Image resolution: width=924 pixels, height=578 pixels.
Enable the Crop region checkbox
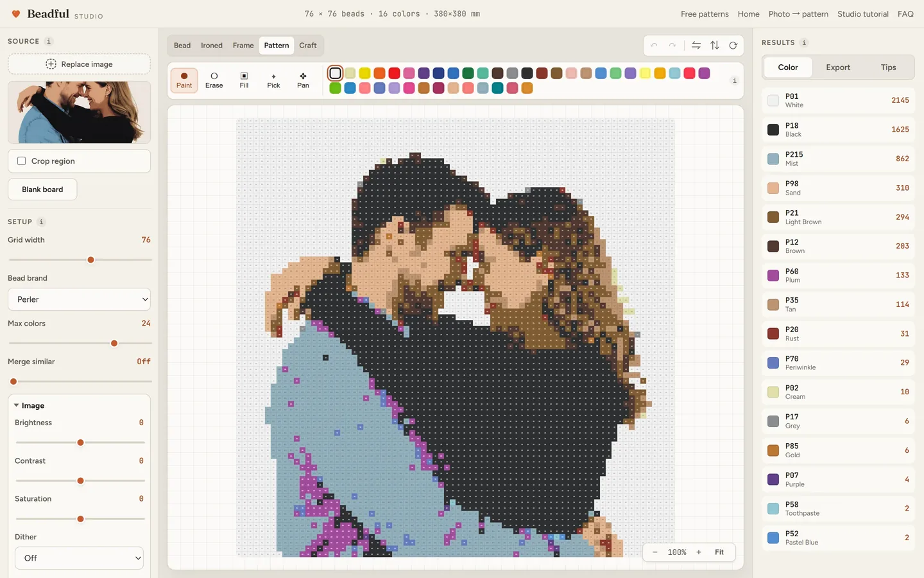coord(22,161)
